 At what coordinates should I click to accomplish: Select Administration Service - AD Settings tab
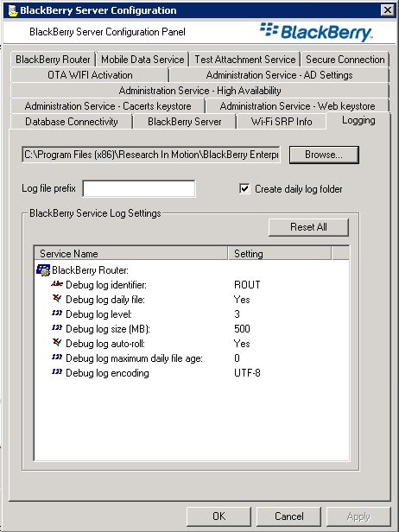(279, 75)
